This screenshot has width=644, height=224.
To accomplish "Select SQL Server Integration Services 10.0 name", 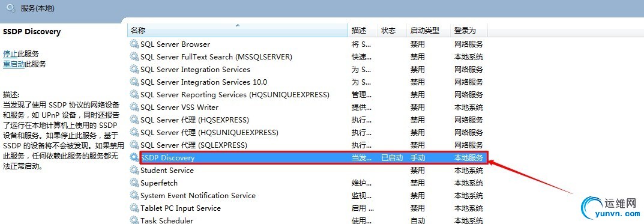I will (x=203, y=82).
